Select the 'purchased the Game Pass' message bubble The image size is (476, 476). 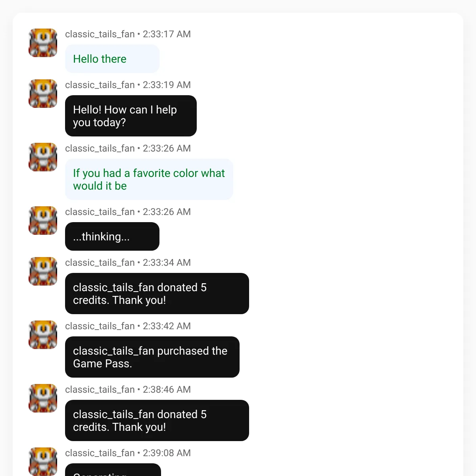tap(152, 357)
